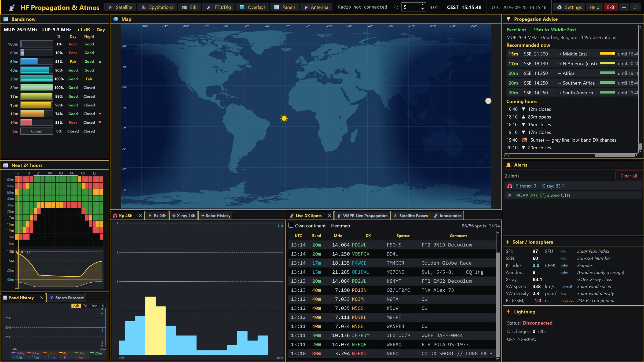This screenshot has height=362, width=644.
Task: Click the horizontal scrollbar in Propagation Advice
Action: [x=571, y=155]
